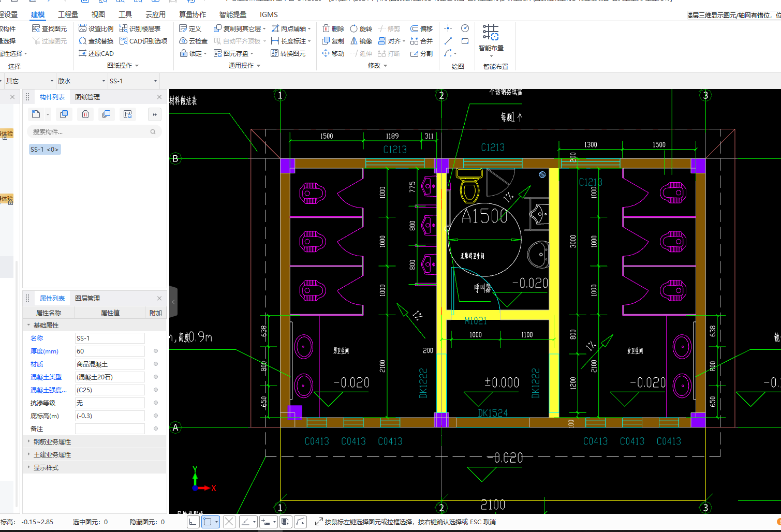Select 分割 split tool
The height and width of the screenshot is (532, 781).
pyautogui.click(x=421, y=53)
